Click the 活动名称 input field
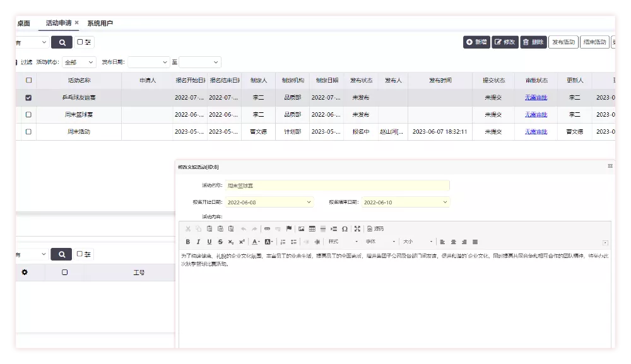The width and height of the screenshot is (631, 364). pyautogui.click(x=337, y=185)
